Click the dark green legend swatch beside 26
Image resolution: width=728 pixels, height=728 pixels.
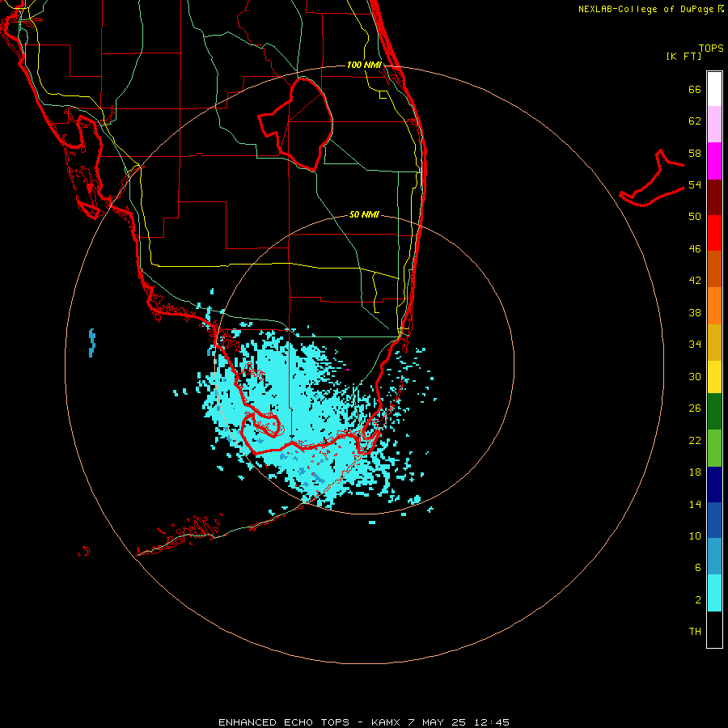(x=714, y=412)
